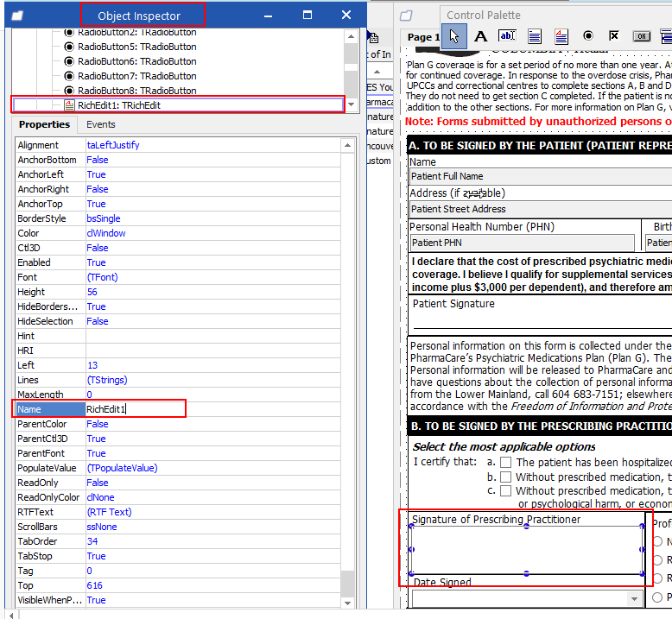The height and width of the screenshot is (619, 672).
Task: Choose the Edit box (ab) control
Action: (507, 36)
